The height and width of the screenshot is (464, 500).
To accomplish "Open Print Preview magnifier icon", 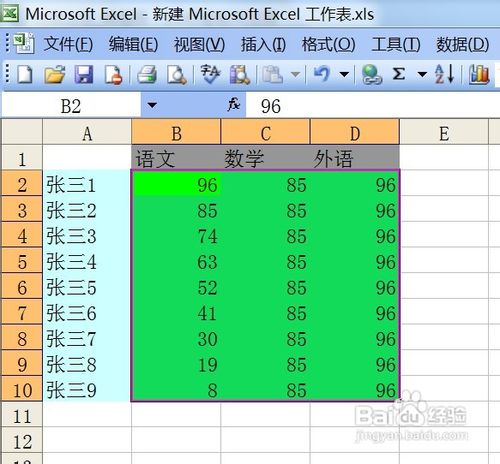I will [177, 74].
